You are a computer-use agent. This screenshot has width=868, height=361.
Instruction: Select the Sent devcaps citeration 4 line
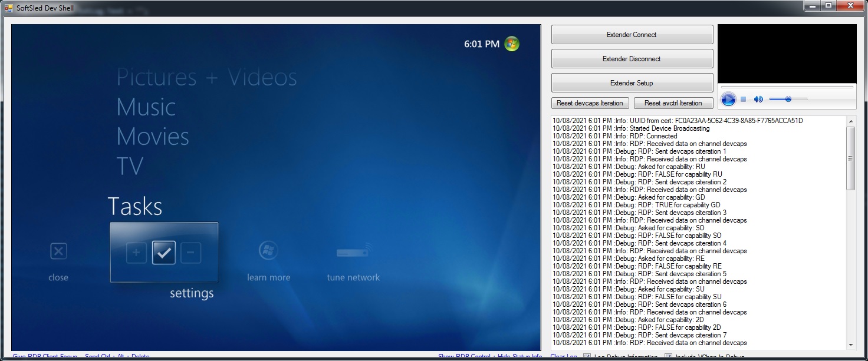pyautogui.click(x=640, y=243)
